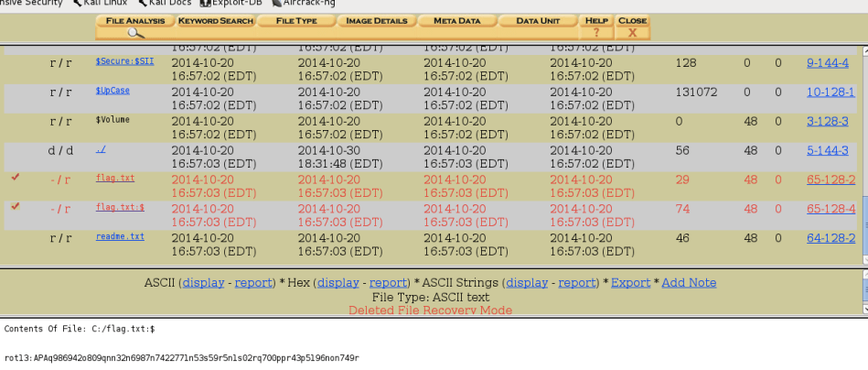The image size is (868, 370).
Task: Open the $UpCase file entry
Action: 112,92
